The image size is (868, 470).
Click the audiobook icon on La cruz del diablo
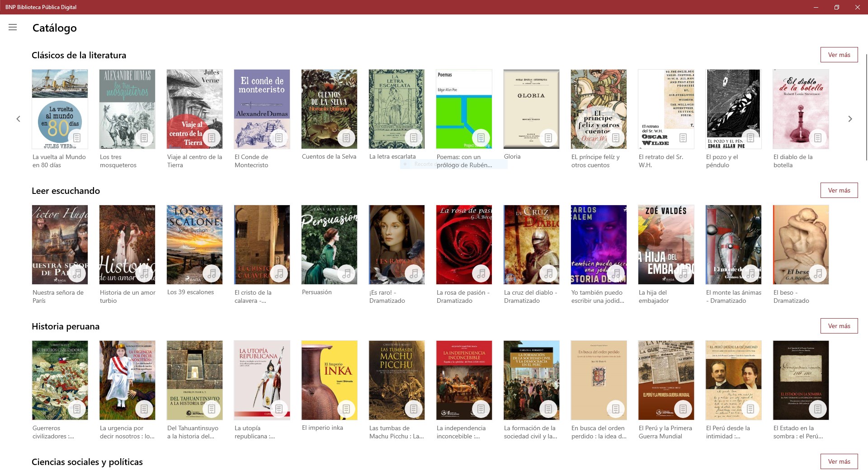[548, 273]
